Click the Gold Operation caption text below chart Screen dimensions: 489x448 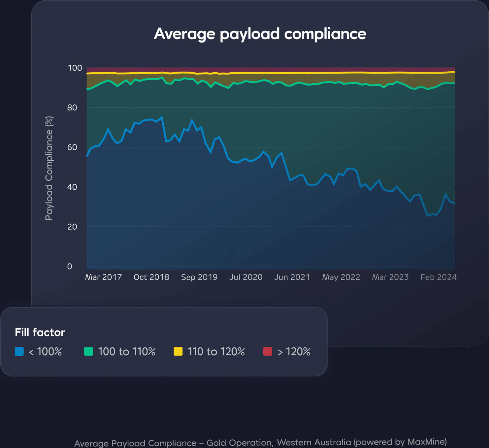tap(260, 443)
